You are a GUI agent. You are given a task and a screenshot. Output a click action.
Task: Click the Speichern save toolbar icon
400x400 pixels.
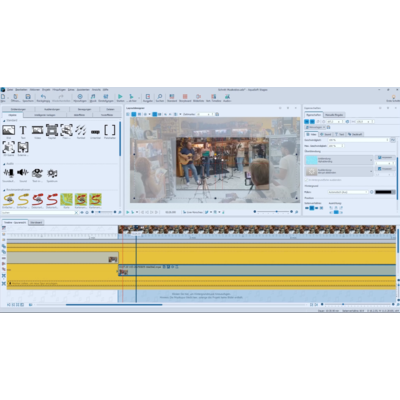coord(28,98)
